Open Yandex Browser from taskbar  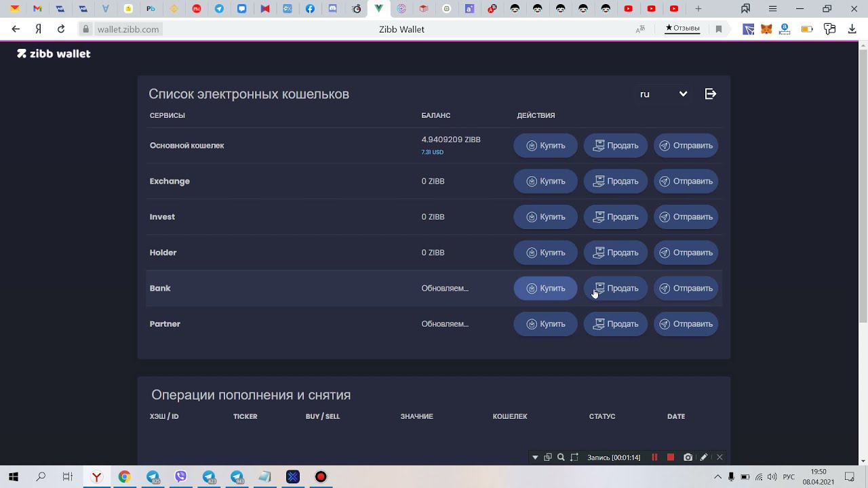click(x=97, y=476)
